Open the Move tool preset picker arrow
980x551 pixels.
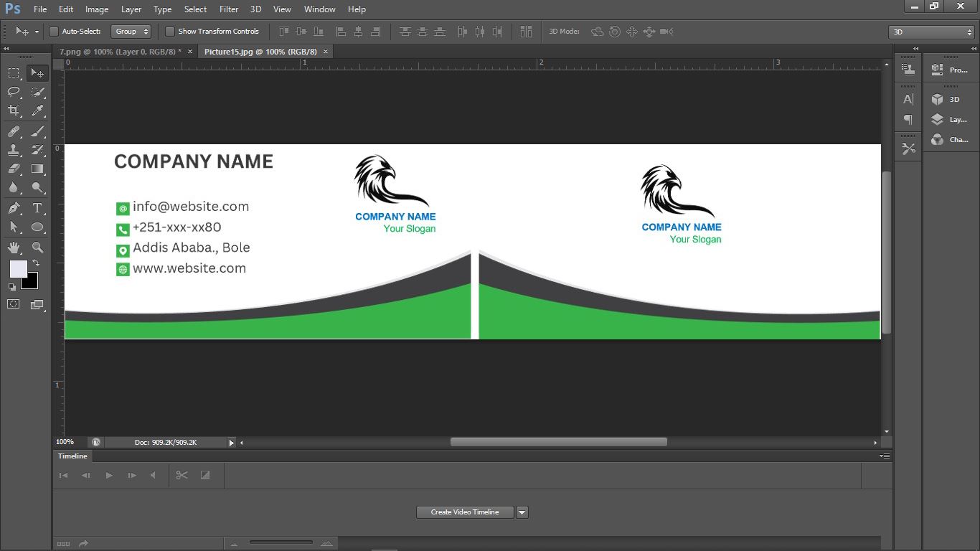coord(37,32)
